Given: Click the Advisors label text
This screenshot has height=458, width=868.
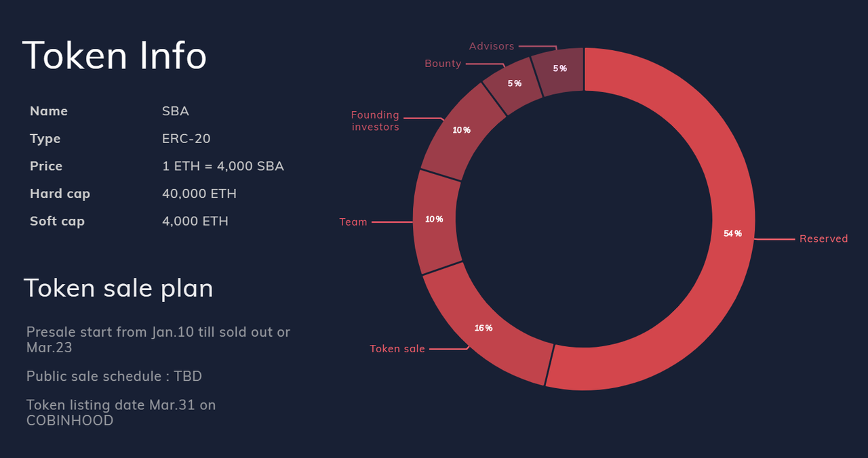Looking at the screenshot, I should [x=492, y=46].
